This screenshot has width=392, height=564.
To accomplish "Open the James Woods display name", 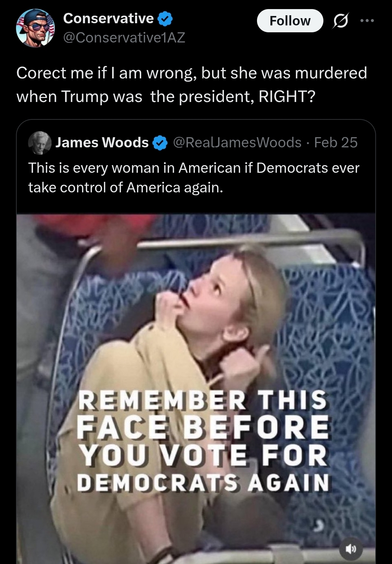I will pyautogui.click(x=102, y=143).
